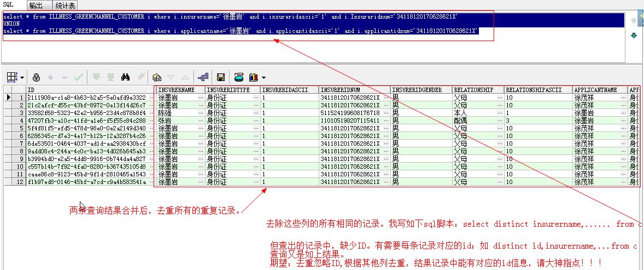Click the single record view icon
Viewport: 644px width, 270px height.
(156, 77)
